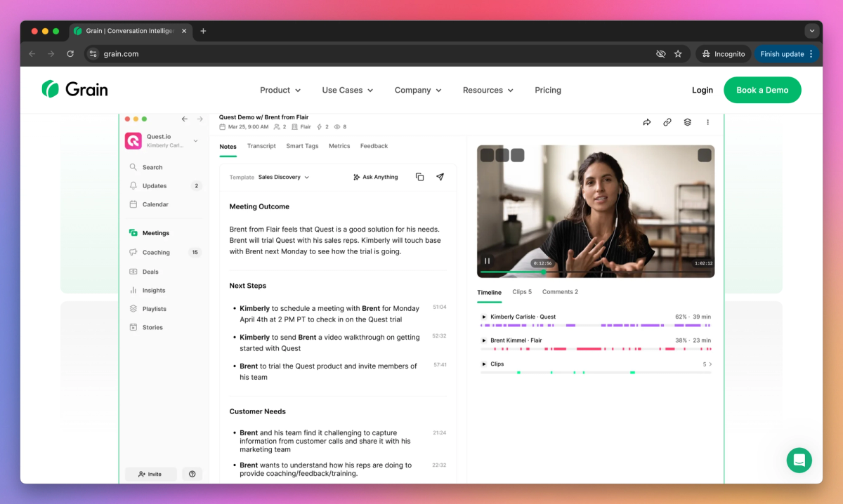Reload the page in browser
This screenshot has height=504, width=843.
coord(70,54)
